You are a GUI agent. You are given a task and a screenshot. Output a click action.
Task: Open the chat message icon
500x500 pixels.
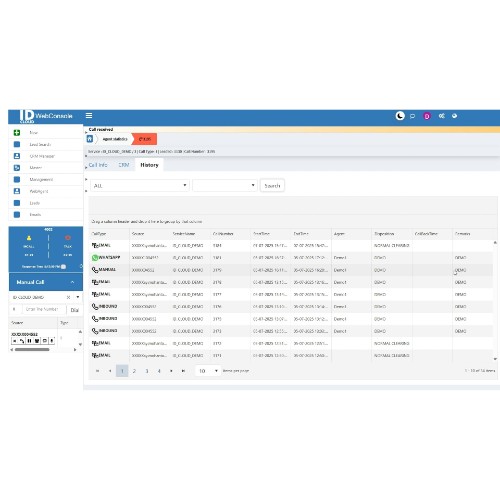pyautogui.click(x=412, y=116)
